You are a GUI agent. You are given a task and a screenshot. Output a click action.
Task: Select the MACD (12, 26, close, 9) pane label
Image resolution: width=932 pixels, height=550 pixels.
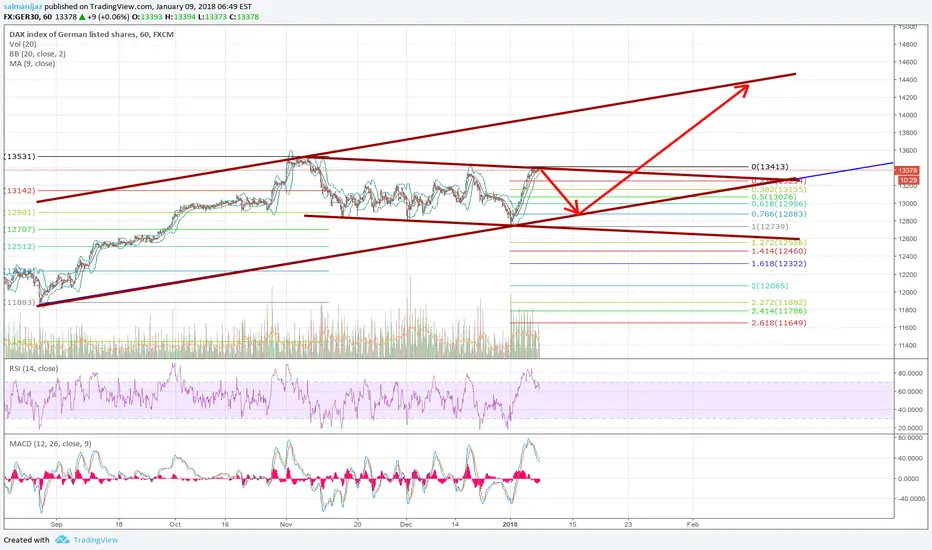click(51, 444)
